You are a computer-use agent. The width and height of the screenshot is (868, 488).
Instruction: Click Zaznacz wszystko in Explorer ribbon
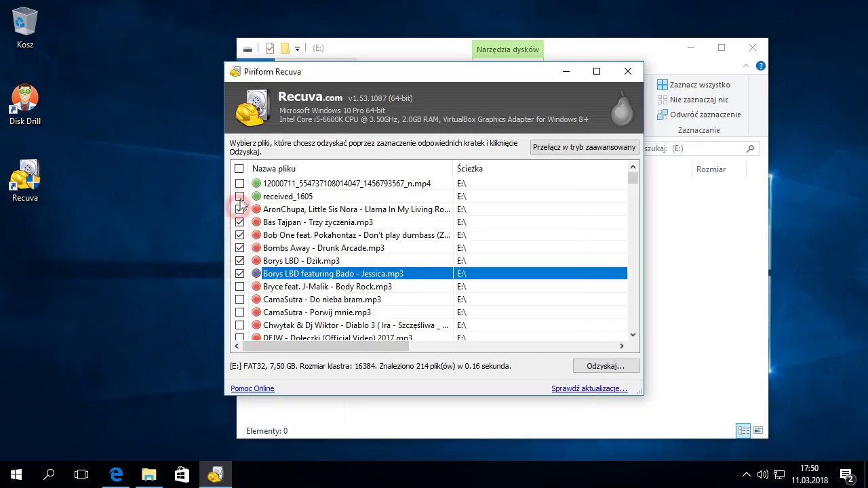[x=694, y=85]
